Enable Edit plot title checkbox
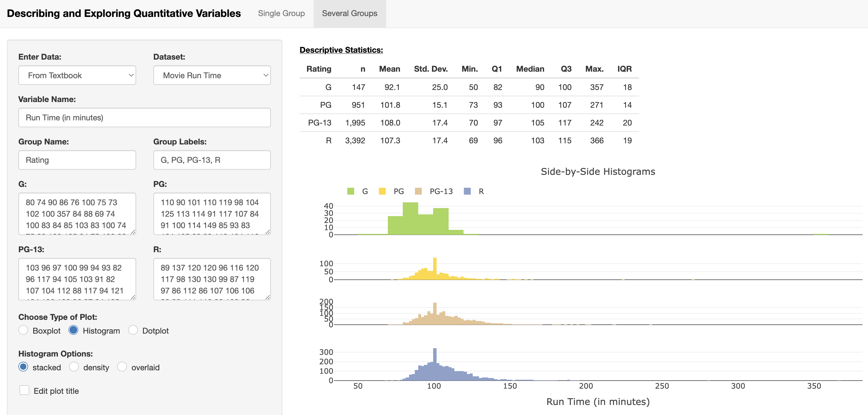This screenshot has width=868, height=415. (24, 390)
